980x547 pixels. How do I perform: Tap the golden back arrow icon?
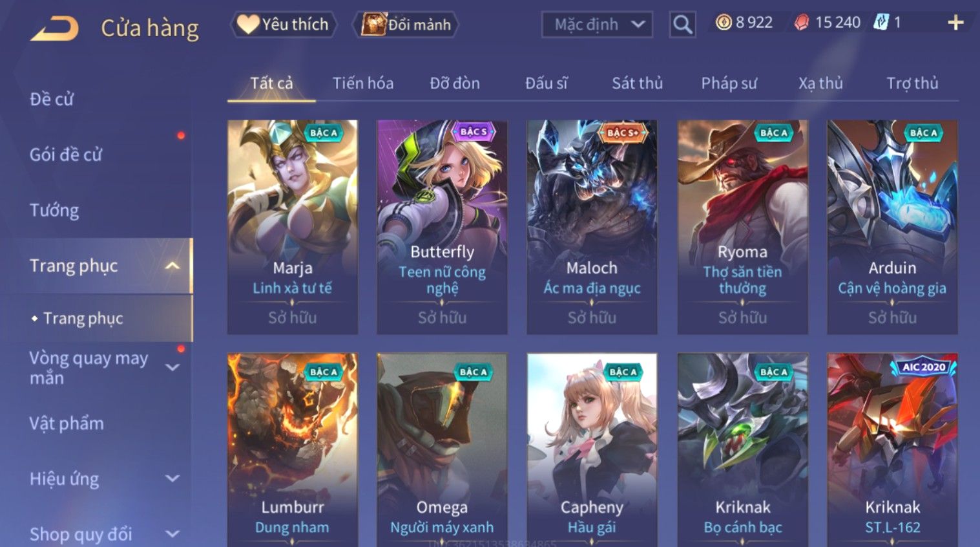tap(54, 28)
